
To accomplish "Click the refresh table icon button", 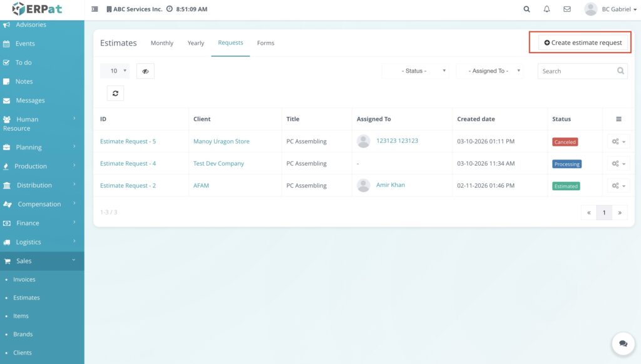I will [x=115, y=93].
